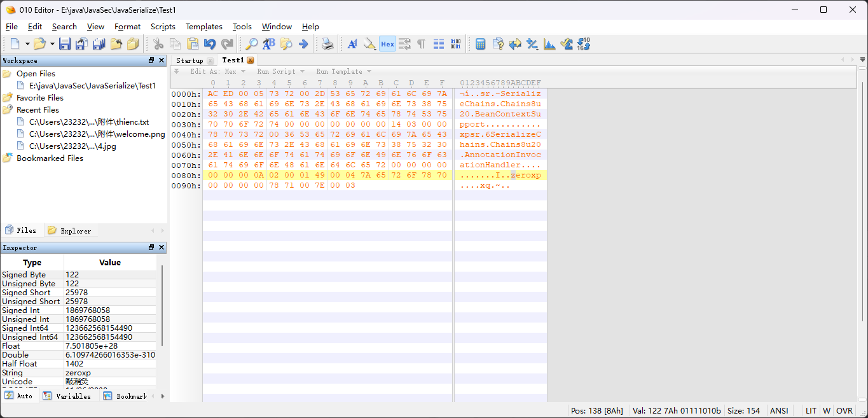The image size is (868, 418).
Task: Toggle the Hex edit mode button
Action: [x=387, y=44]
